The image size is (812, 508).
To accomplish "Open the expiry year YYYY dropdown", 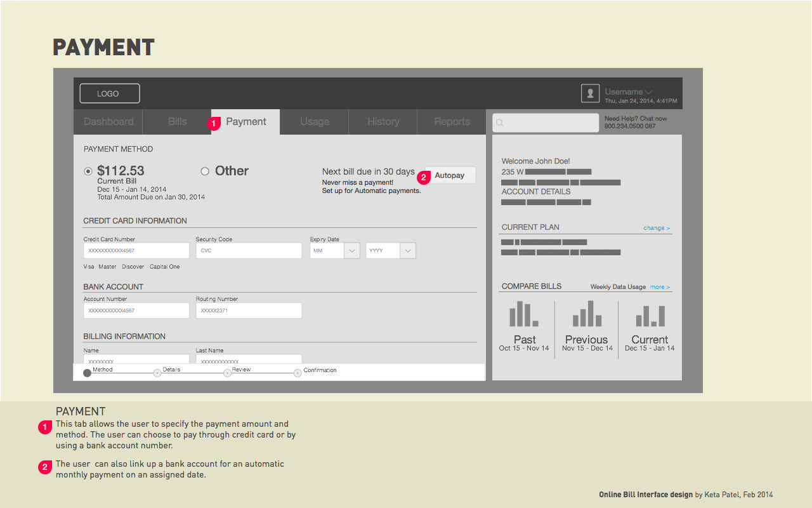I will pos(391,251).
